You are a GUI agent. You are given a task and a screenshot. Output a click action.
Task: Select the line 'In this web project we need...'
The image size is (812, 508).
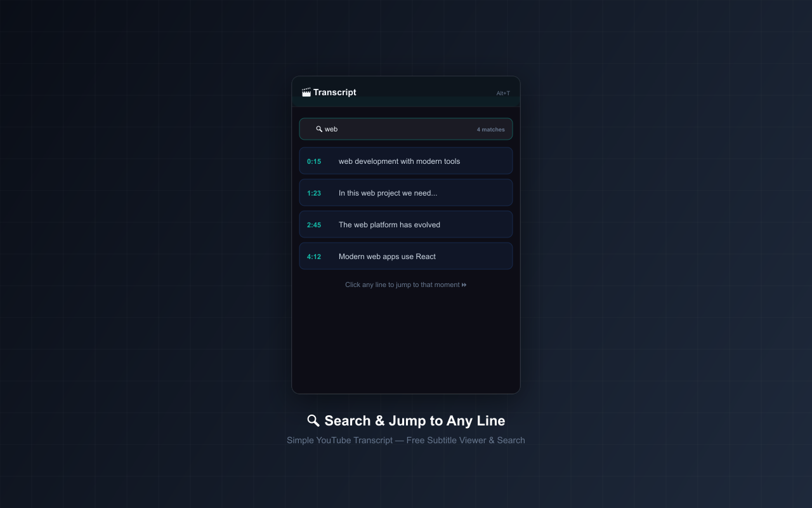point(388,193)
